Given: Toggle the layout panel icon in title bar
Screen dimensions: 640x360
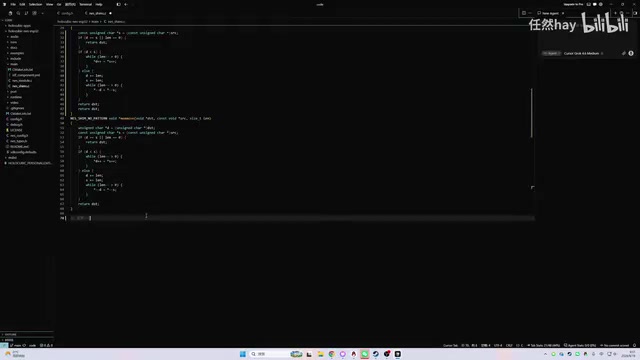Looking at the screenshot, I should [589, 4].
